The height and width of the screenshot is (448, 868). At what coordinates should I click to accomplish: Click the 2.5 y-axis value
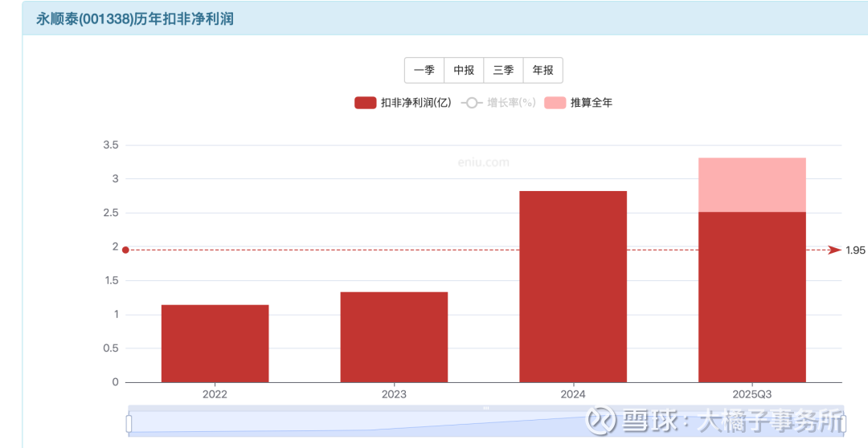click(x=111, y=213)
